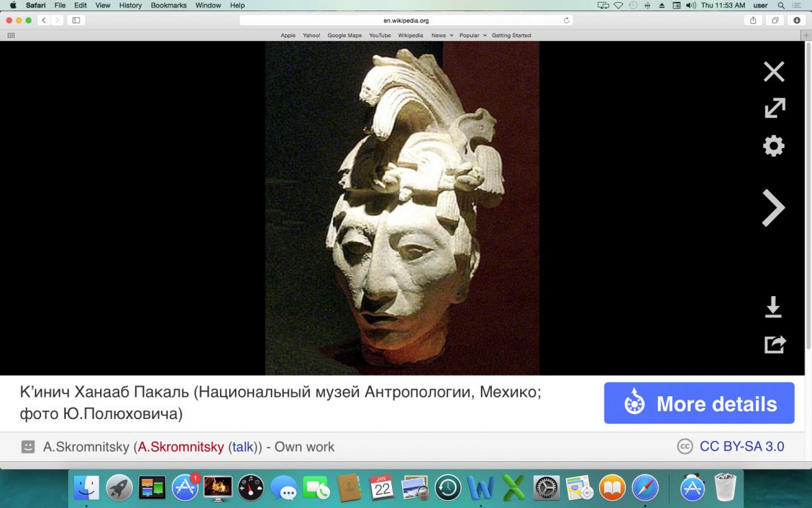Click the Pakal sculpture image
This screenshot has width=812, height=508.
[402, 208]
